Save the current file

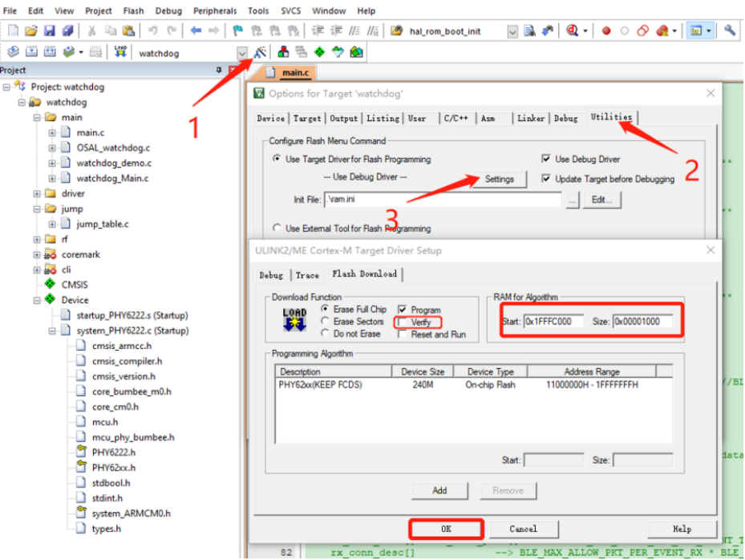pos(50,31)
